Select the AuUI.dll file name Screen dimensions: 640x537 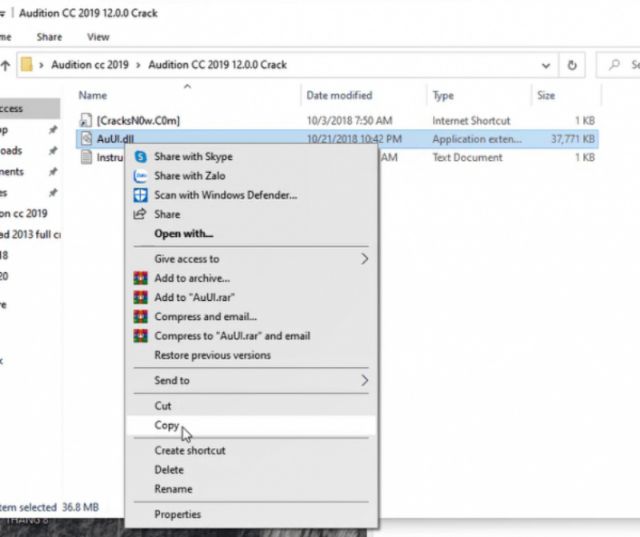pos(115,139)
